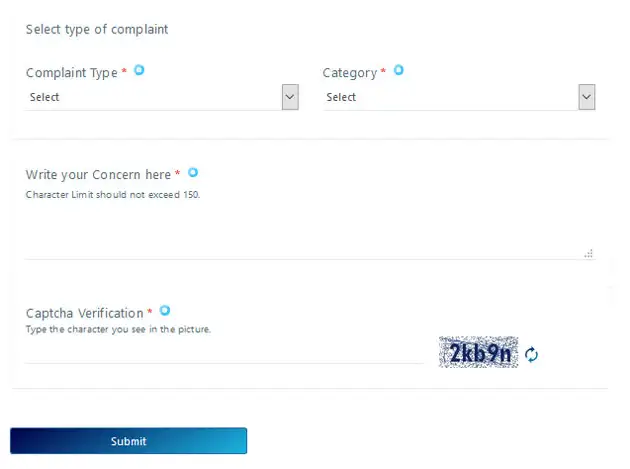The height and width of the screenshot is (469, 630).
Task: Click 'Select' text in Category field
Action: click(341, 97)
